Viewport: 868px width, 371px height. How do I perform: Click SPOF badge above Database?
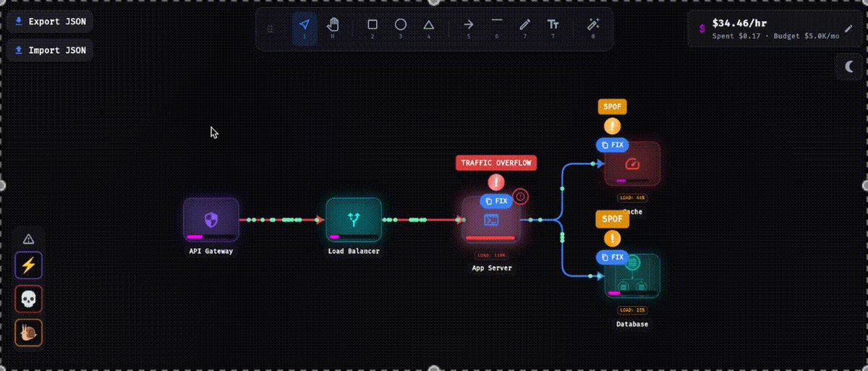pos(612,219)
